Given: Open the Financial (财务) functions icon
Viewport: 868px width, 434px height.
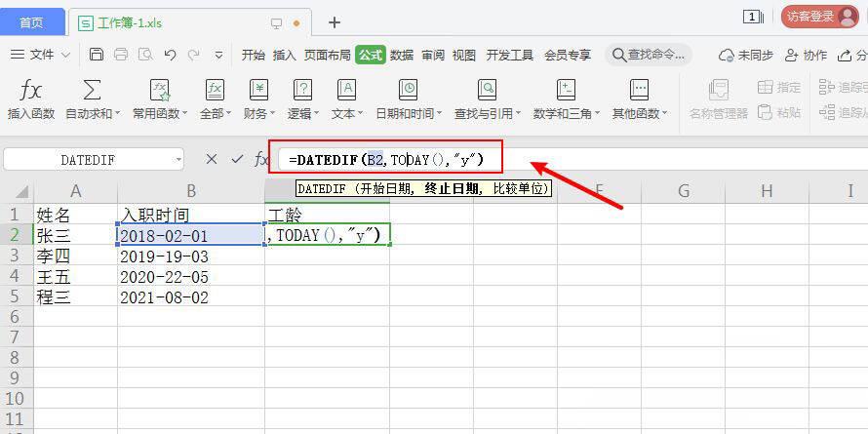Looking at the screenshot, I should click(x=258, y=90).
